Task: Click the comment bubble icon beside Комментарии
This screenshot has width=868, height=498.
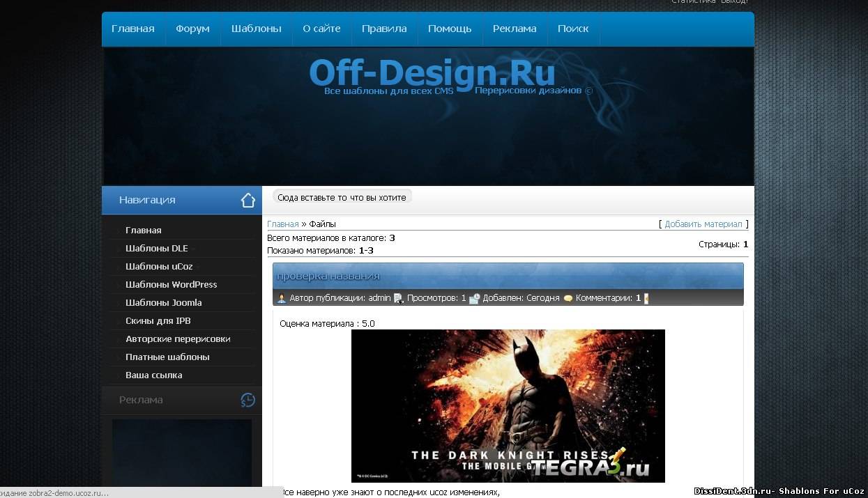Action: (x=568, y=298)
